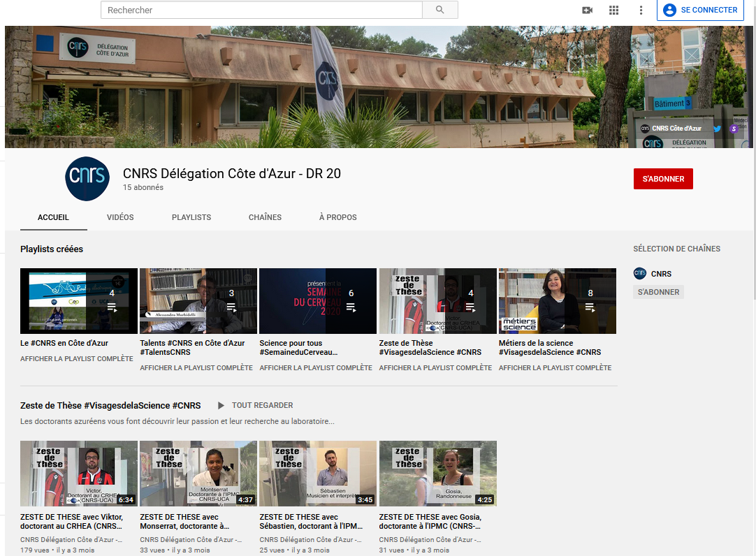Switch to the Vidéos tab
756x556 pixels.
[x=120, y=217]
